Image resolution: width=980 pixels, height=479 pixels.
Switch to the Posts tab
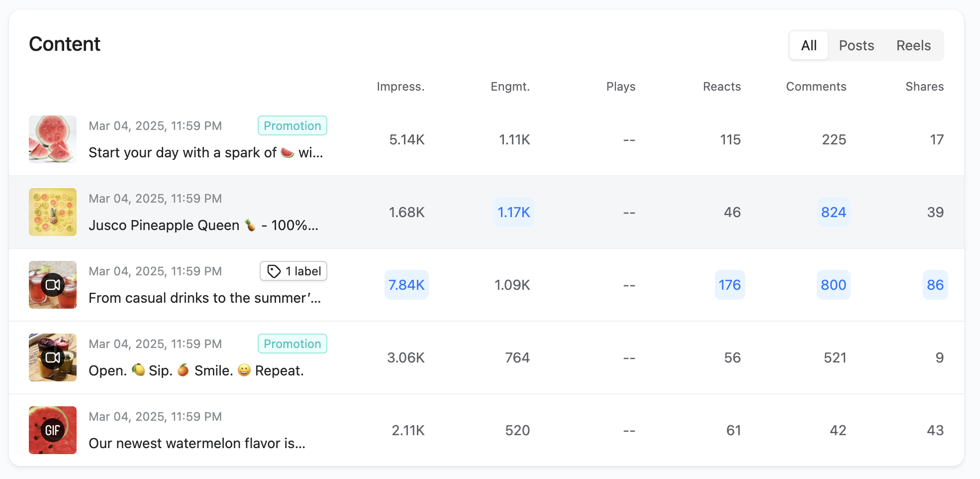(856, 45)
